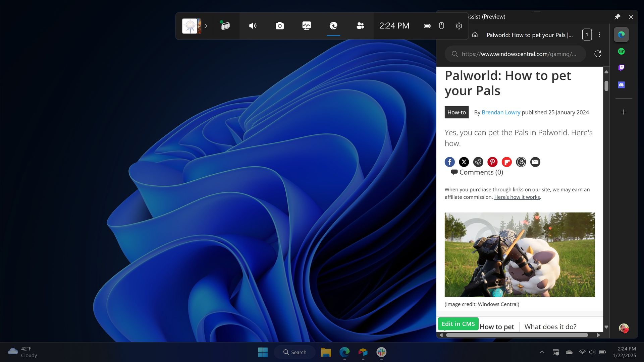Open the Audio volume widget
This screenshot has width=644, height=362.
click(253, 26)
